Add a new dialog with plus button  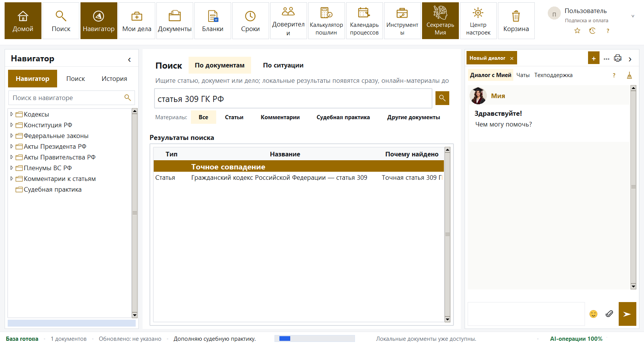593,58
